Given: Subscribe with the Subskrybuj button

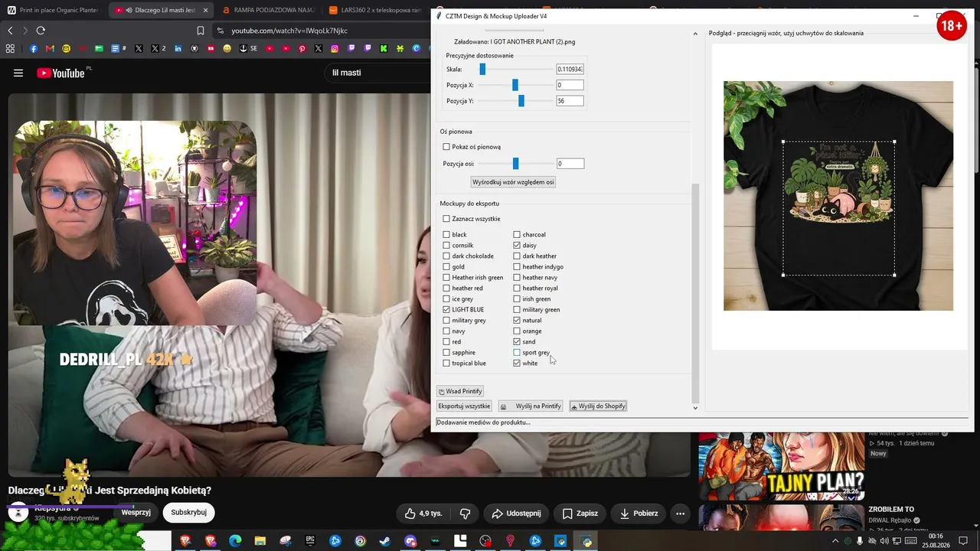Looking at the screenshot, I should tap(189, 513).
